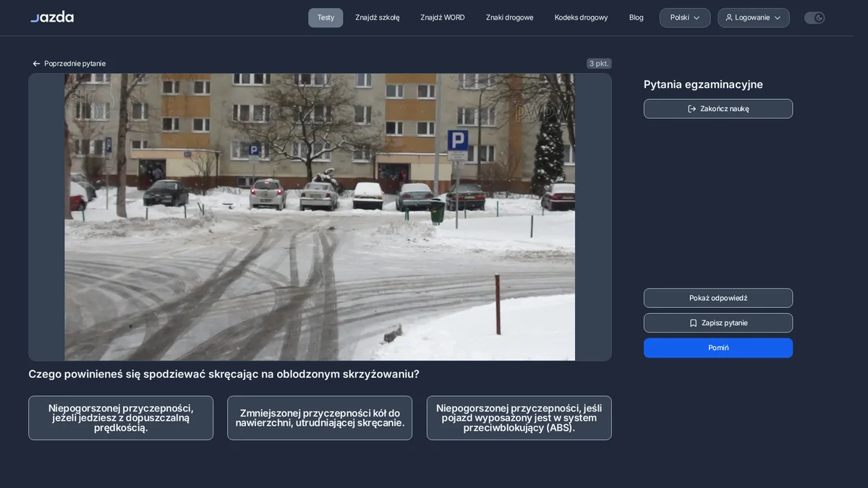Go to the Jazda logo homepage
The image size is (868, 488).
click(52, 17)
